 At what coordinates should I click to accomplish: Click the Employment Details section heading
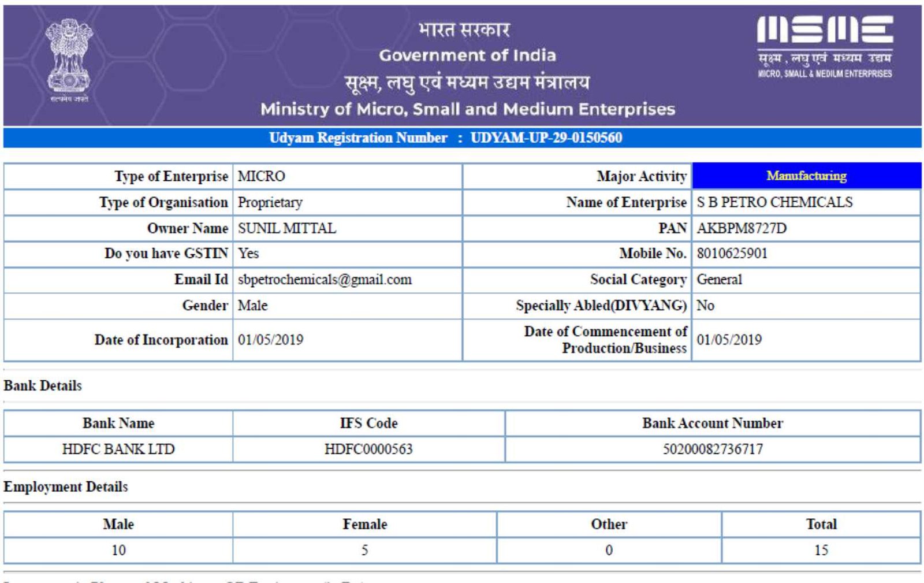(66, 487)
